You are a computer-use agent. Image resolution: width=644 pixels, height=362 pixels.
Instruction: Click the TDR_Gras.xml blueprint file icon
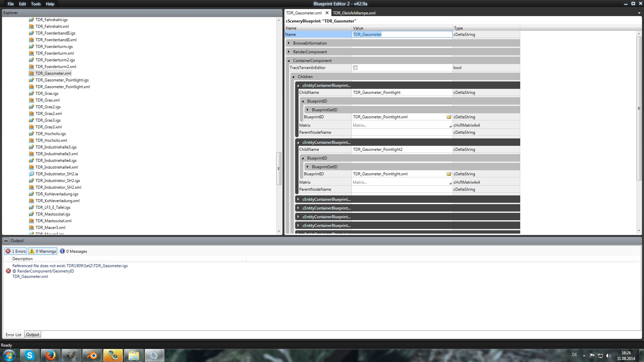(x=32, y=100)
